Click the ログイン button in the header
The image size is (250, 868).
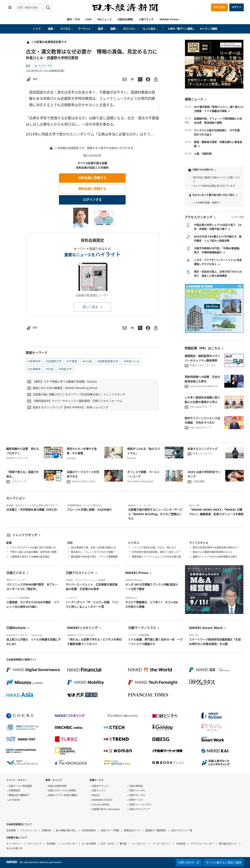pyautogui.click(x=237, y=7)
